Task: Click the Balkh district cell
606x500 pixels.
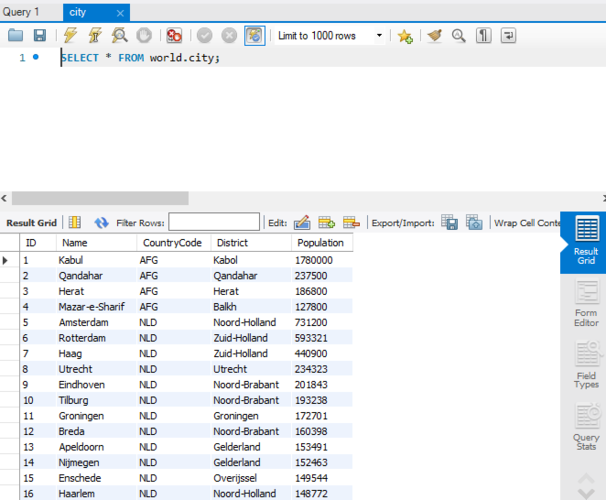Action: (251, 307)
